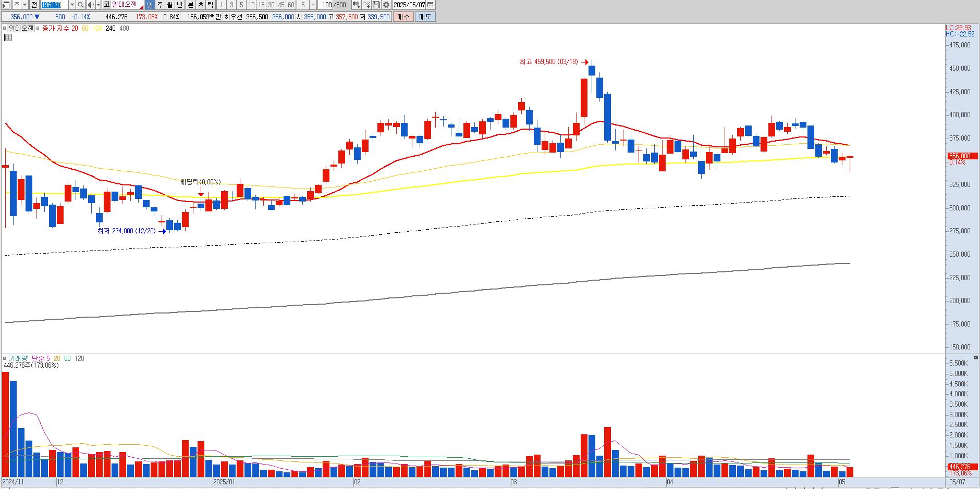
Task: Click the 최고 459,500 (03/18) high label
Action: (x=548, y=61)
